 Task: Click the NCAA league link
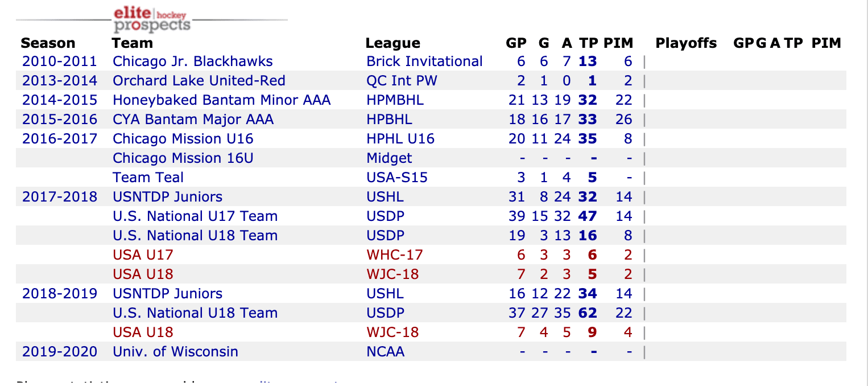(386, 352)
